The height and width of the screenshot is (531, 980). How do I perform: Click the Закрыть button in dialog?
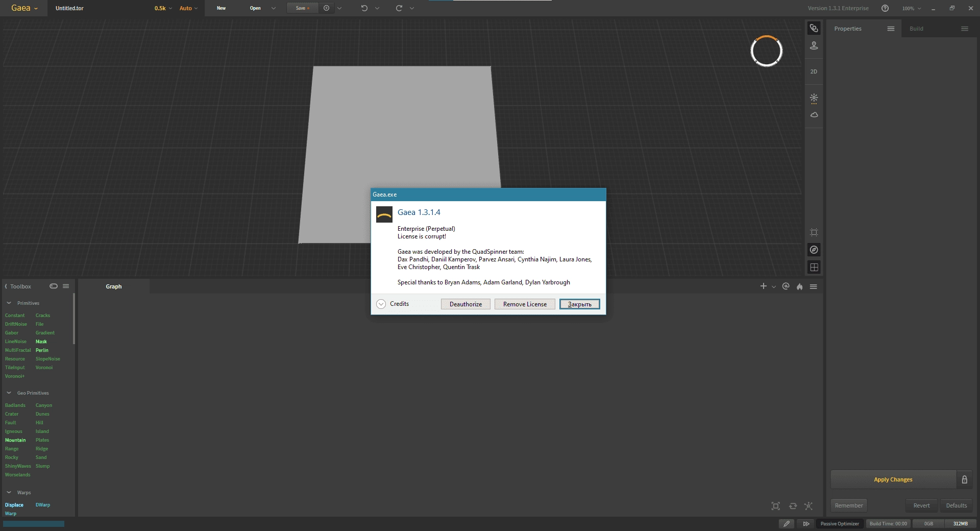(x=579, y=304)
